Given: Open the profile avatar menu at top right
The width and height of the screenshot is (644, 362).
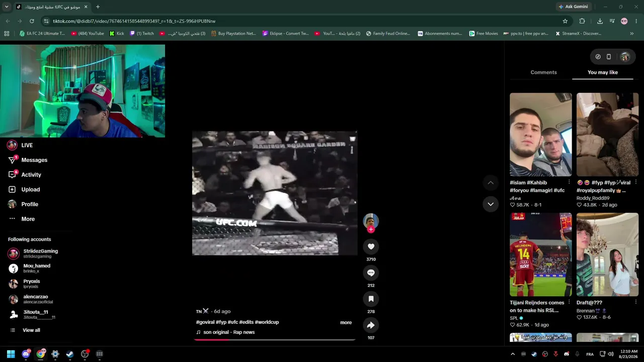Looking at the screenshot, I should click(x=625, y=57).
